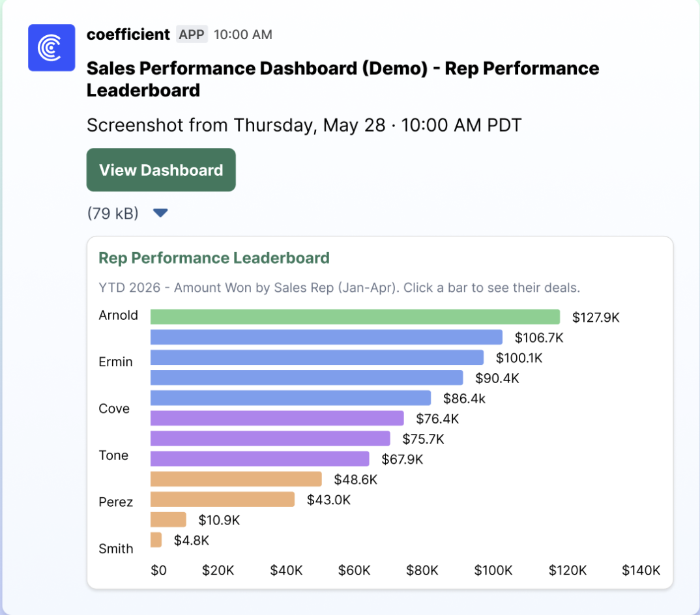This screenshot has height=615, width=700.
Task: Click the YTD 2026 chart subtitle
Action: 340,287
